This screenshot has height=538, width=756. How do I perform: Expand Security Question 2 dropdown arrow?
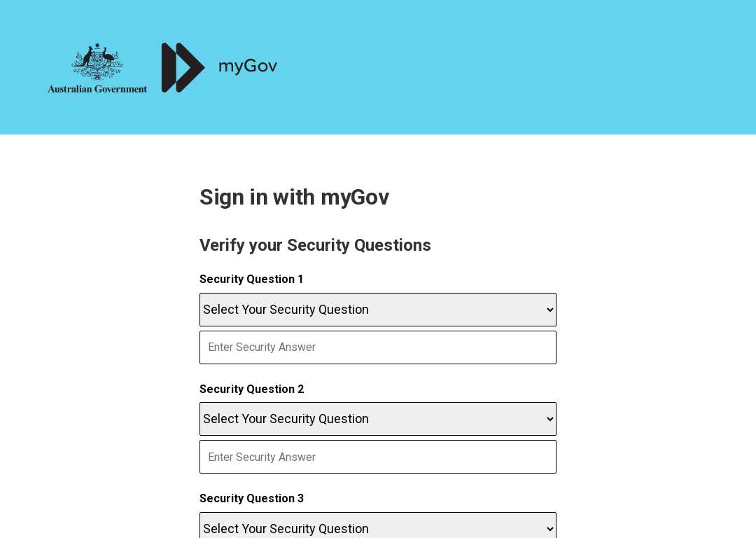point(549,419)
